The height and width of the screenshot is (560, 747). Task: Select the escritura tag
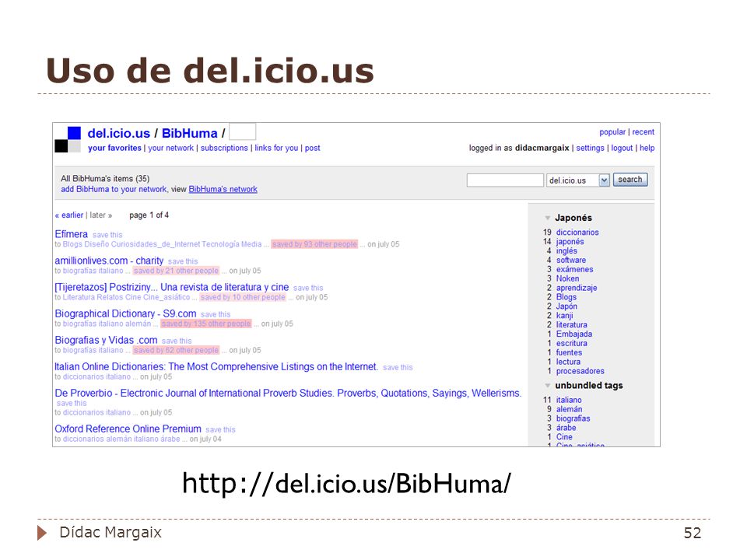point(572,343)
